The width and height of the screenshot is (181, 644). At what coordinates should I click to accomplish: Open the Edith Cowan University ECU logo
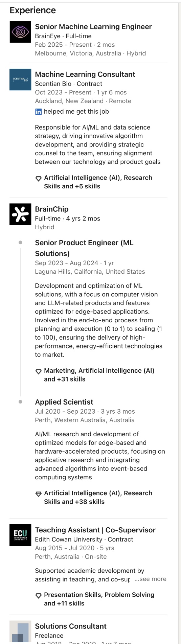(20, 535)
